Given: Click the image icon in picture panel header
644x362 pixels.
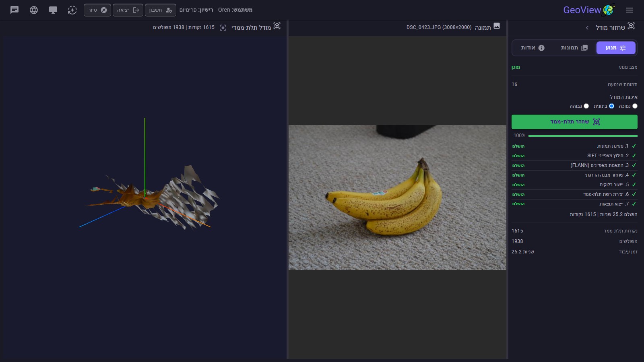Looking at the screenshot, I should point(497,26).
